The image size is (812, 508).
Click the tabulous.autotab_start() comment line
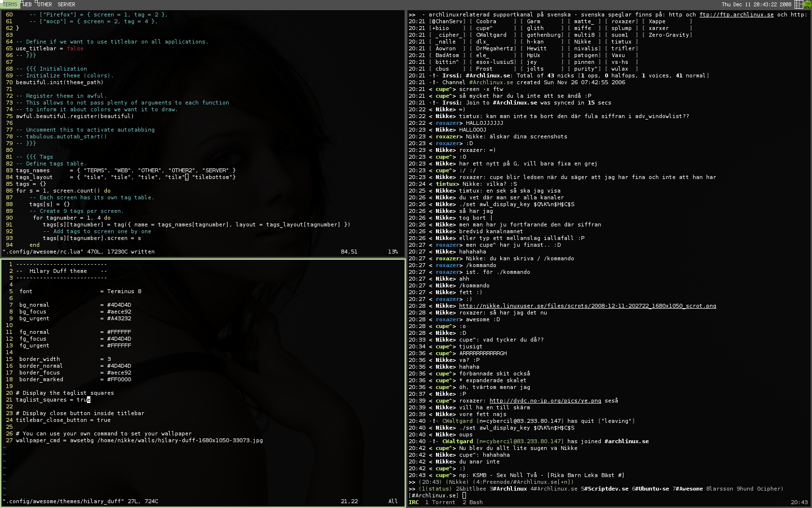(61, 136)
